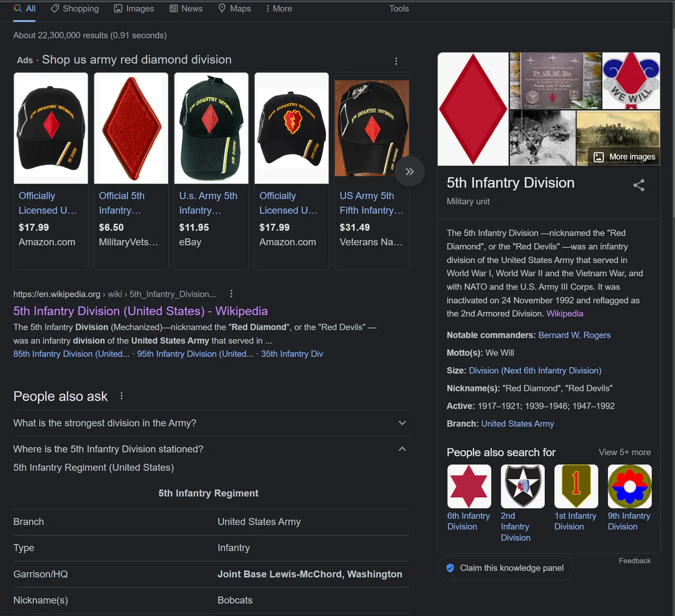Open the 2nd Infantry Division insignia icon

523,486
